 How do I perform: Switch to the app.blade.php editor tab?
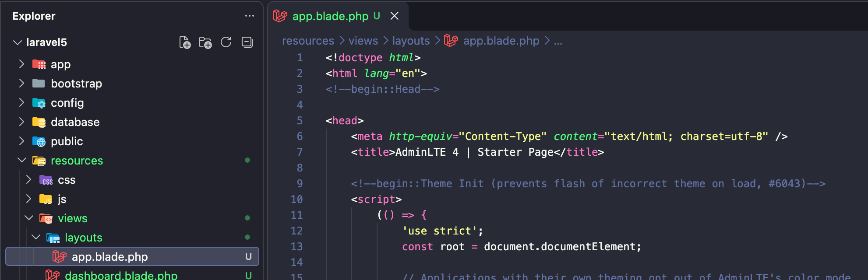pos(338,16)
